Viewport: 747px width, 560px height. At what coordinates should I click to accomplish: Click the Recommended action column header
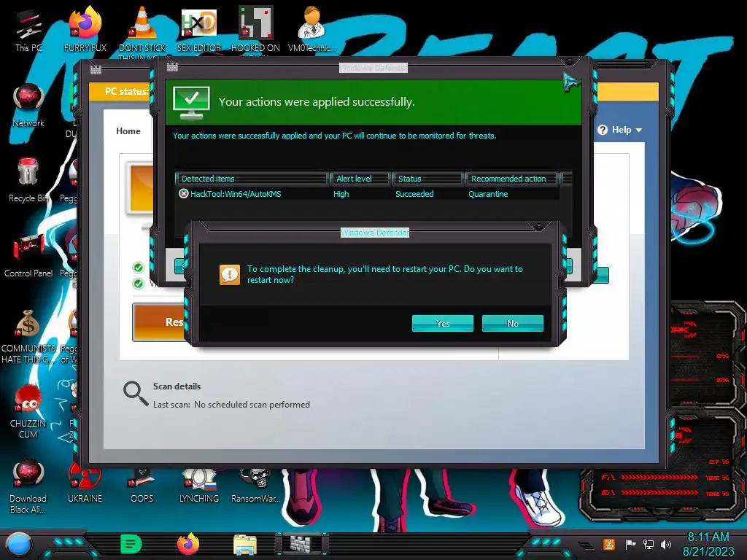(511, 179)
